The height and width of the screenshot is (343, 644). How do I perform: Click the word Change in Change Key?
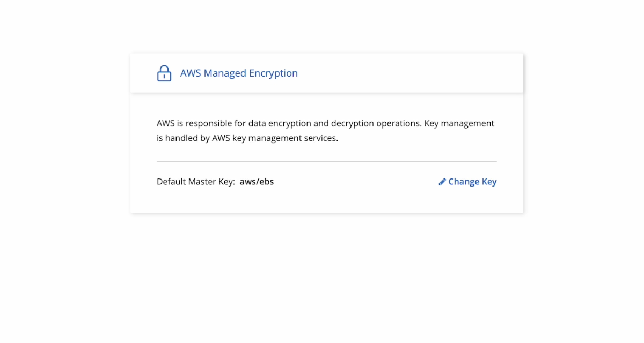coord(464,182)
